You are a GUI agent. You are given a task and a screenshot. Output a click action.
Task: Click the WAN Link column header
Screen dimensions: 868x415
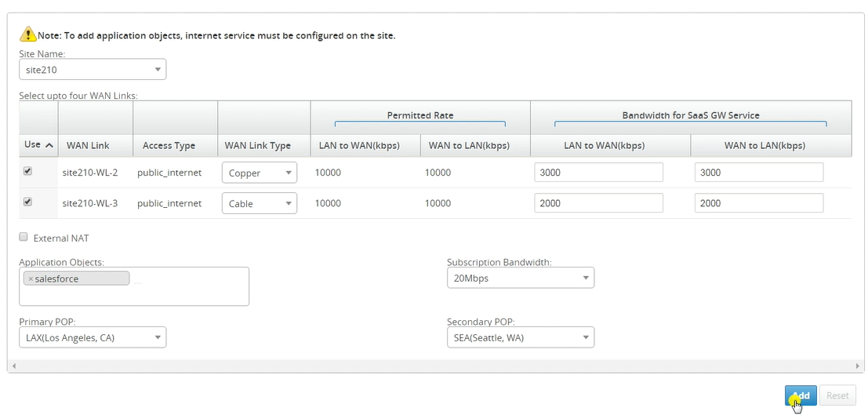click(88, 146)
